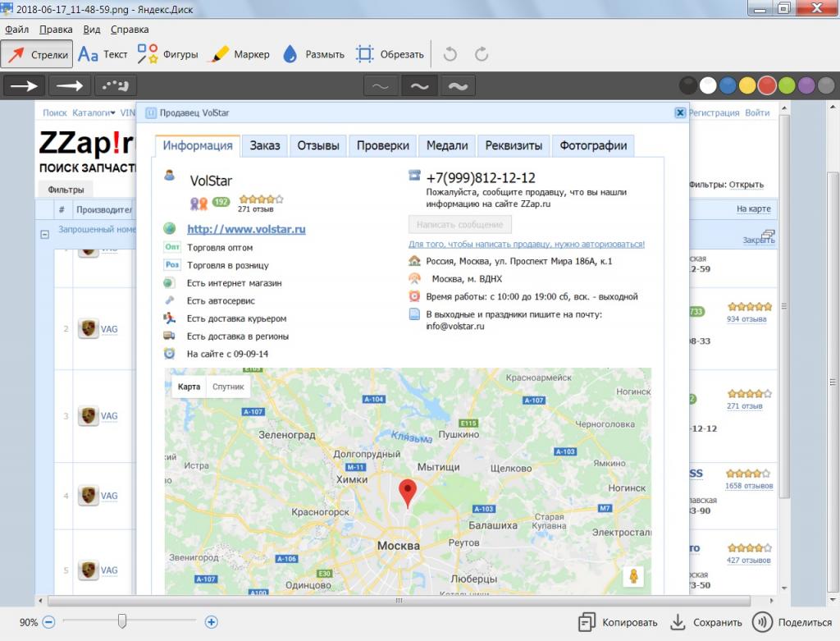
Task: Open the Каталоги dropdown menu
Action: coord(94,113)
